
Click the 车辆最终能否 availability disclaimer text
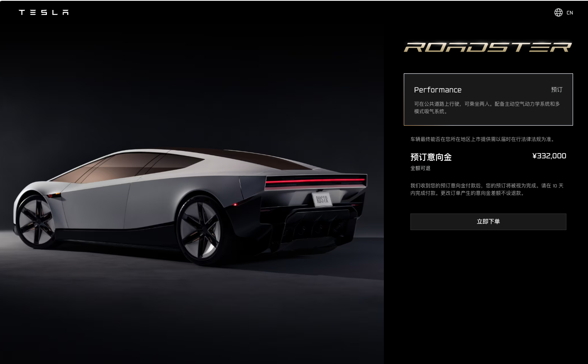(483, 139)
